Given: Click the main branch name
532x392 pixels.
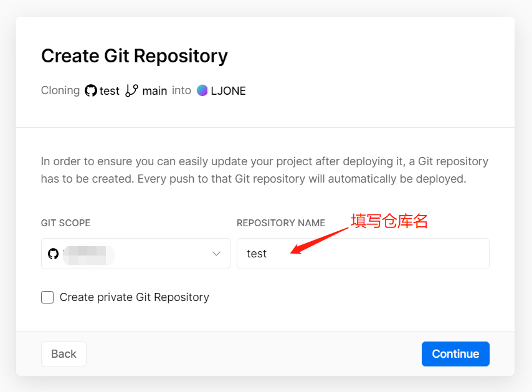Looking at the screenshot, I should click(154, 91).
